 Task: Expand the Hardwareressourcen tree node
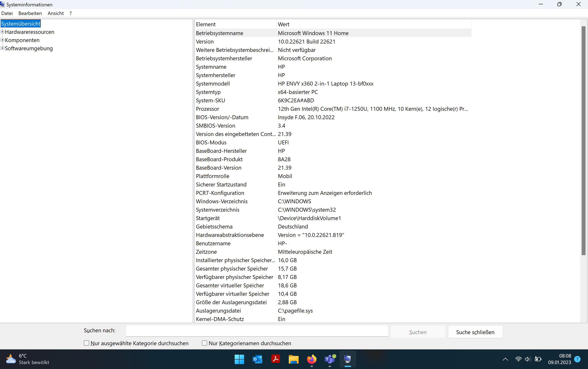tap(2, 32)
